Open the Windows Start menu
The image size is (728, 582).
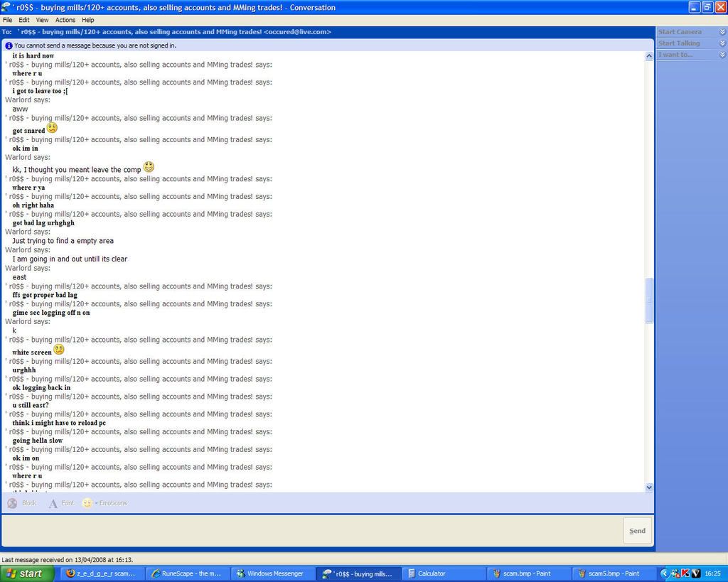pyautogui.click(x=27, y=573)
